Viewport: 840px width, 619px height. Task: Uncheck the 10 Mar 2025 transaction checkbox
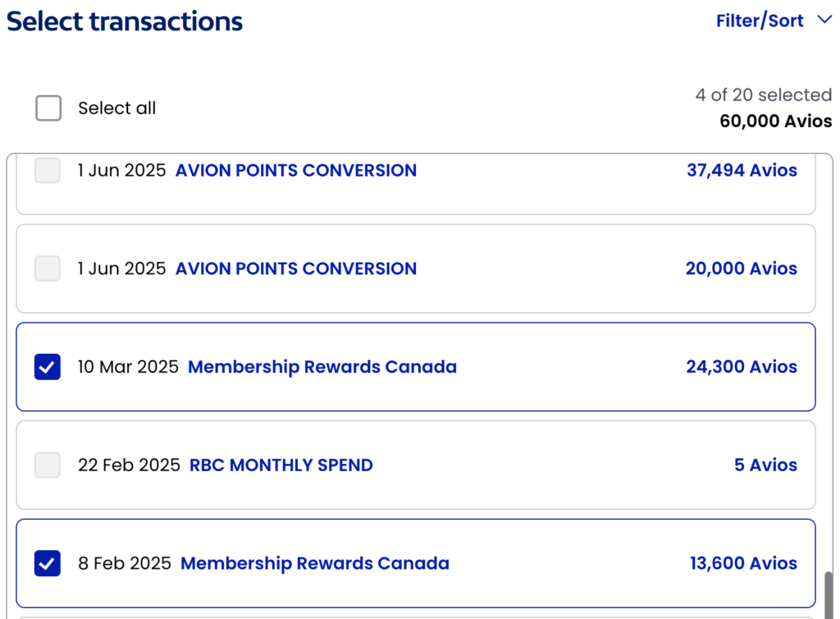(48, 367)
